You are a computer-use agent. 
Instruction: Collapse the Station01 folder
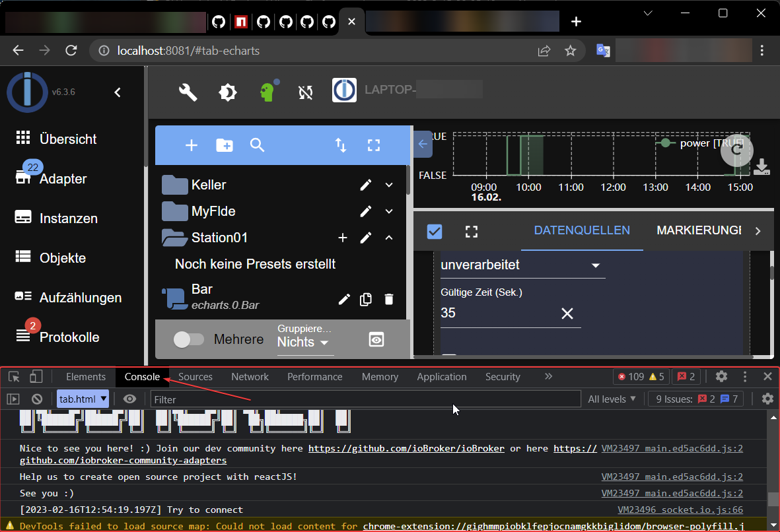pos(389,238)
